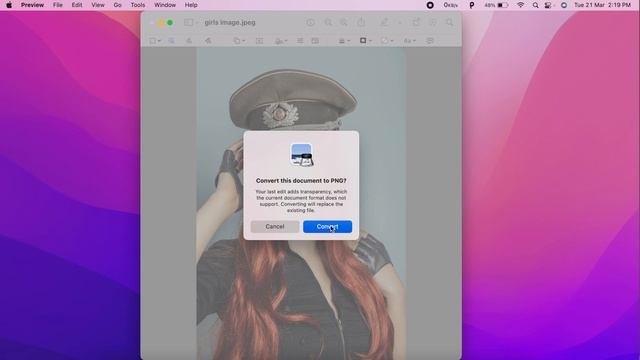Click the Zoom In magnifier icon
This screenshot has width=640, height=360.
pos(344,22)
